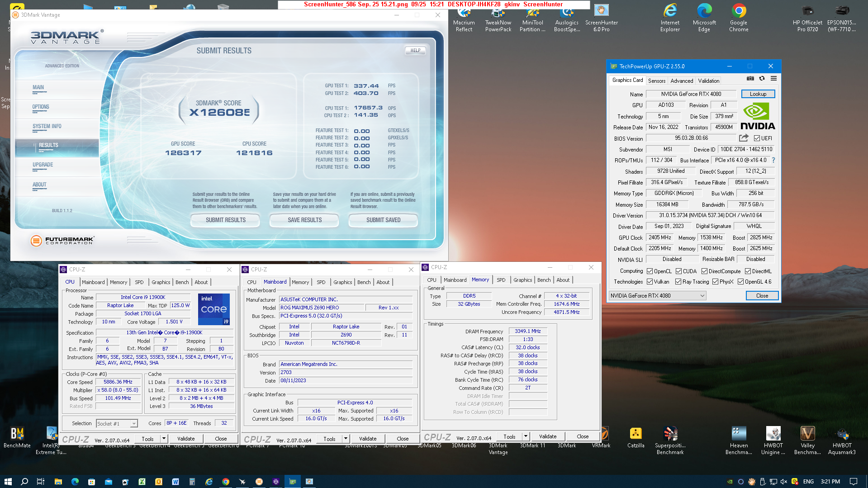Open Superposition Benchmark desktop icon
The height and width of the screenshot is (488, 868).
click(x=670, y=441)
